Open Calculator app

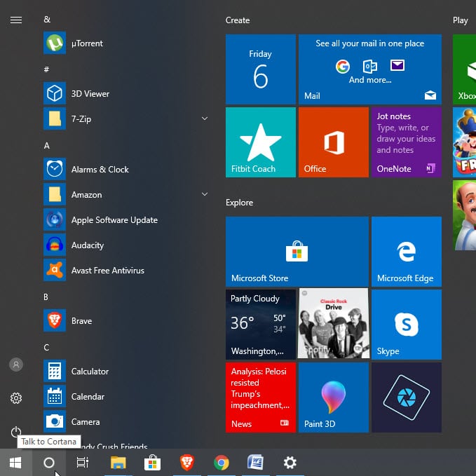point(125,371)
